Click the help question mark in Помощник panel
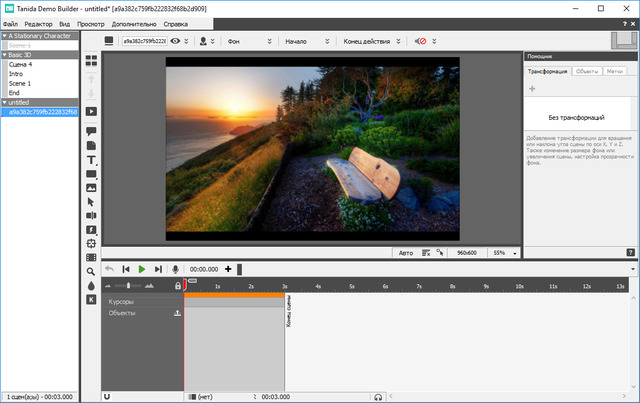The image size is (640, 403). click(x=631, y=253)
